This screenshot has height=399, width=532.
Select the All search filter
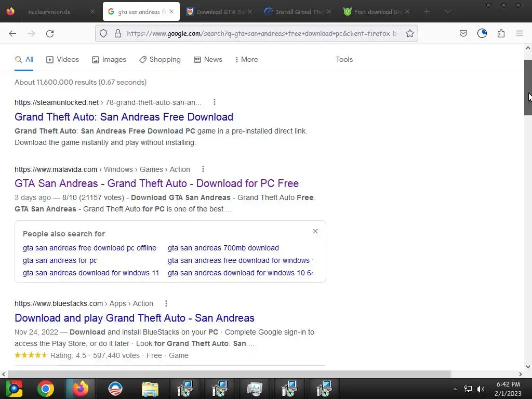(x=24, y=59)
